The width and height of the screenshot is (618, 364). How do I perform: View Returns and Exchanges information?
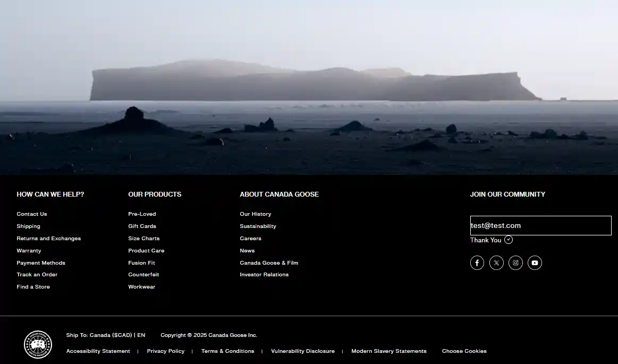(48, 238)
